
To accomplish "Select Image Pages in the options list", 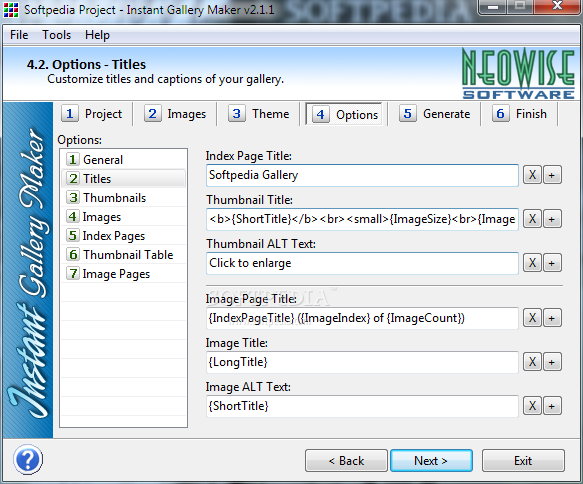I will [x=123, y=274].
